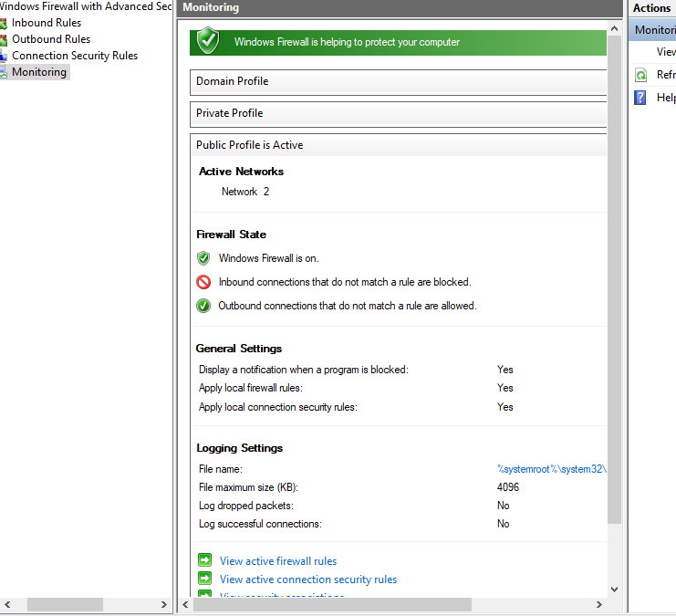
Task: Click the Connection Security Rules icon
Action: [x=4, y=56]
